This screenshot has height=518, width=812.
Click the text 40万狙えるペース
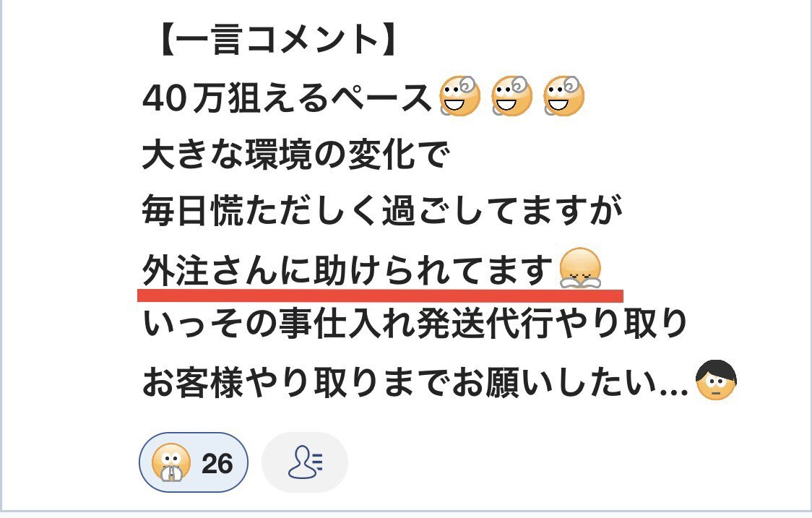pyautogui.click(x=287, y=98)
